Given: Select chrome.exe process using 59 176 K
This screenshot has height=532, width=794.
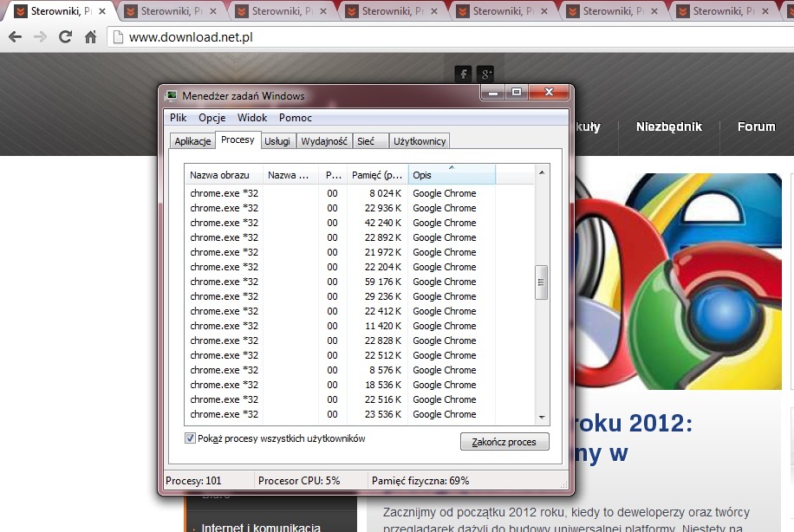Looking at the screenshot, I should coord(359,282).
